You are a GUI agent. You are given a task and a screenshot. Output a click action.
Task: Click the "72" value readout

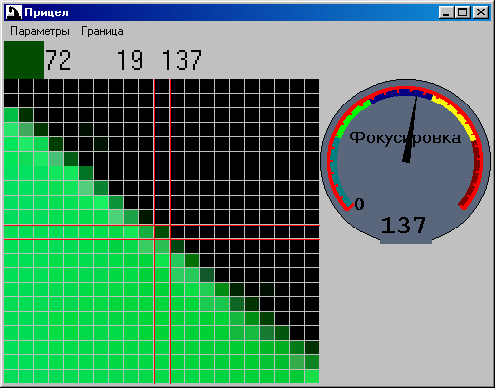[x=58, y=60]
